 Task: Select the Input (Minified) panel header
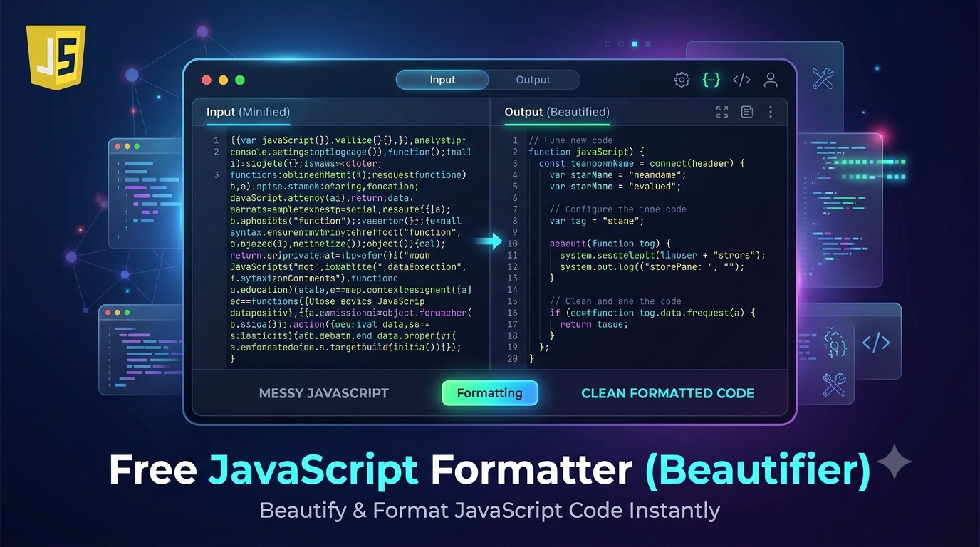(x=248, y=112)
